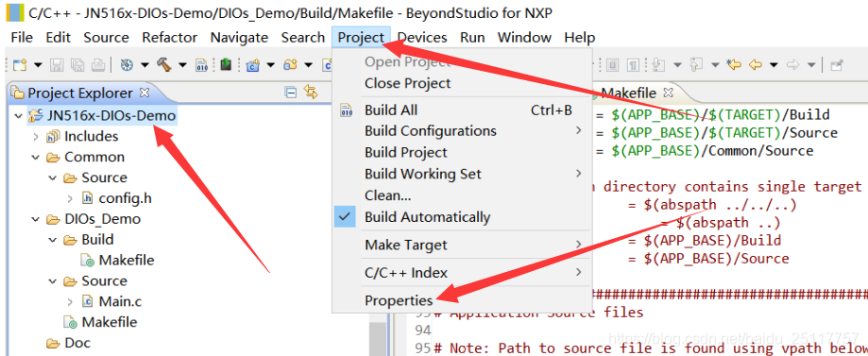
Task: Click the Next Annotation toolbar icon
Action: 658,65
